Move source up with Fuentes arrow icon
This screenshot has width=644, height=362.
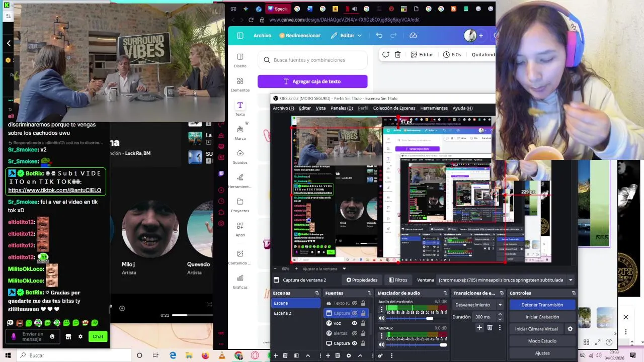click(x=360, y=355)
